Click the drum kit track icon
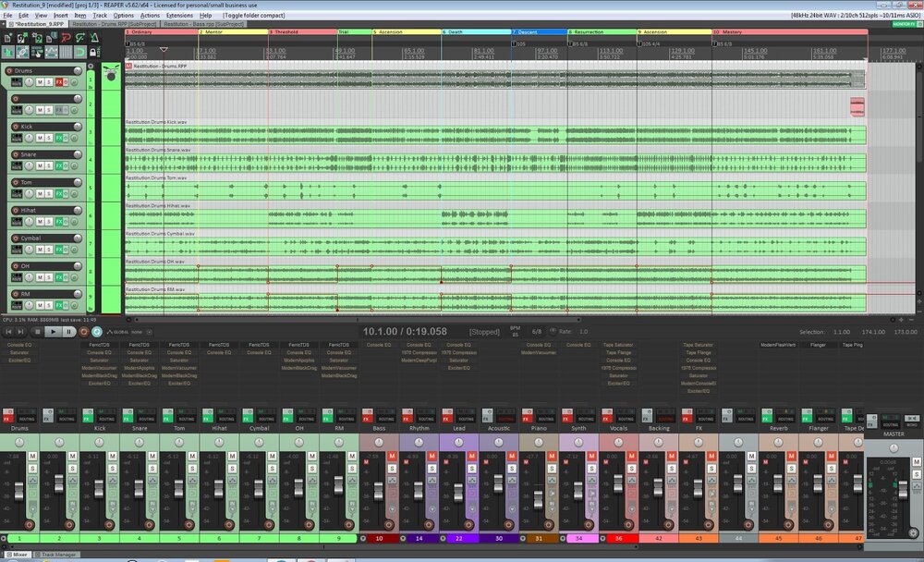The image size is (924, 562). click(x=111, y=75)
